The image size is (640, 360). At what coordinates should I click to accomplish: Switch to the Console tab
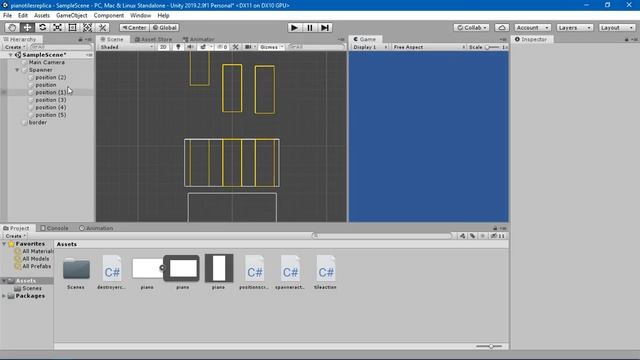[x=54, y=228]
